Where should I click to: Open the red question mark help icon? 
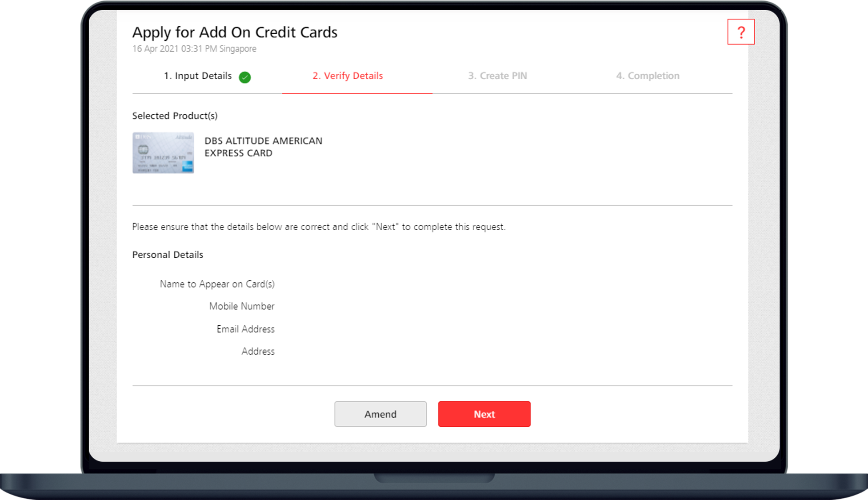click(x=740, y=32)
